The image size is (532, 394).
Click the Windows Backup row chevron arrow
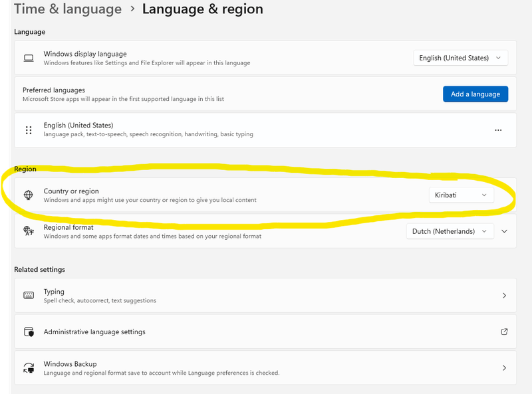(x=504, y=368)
